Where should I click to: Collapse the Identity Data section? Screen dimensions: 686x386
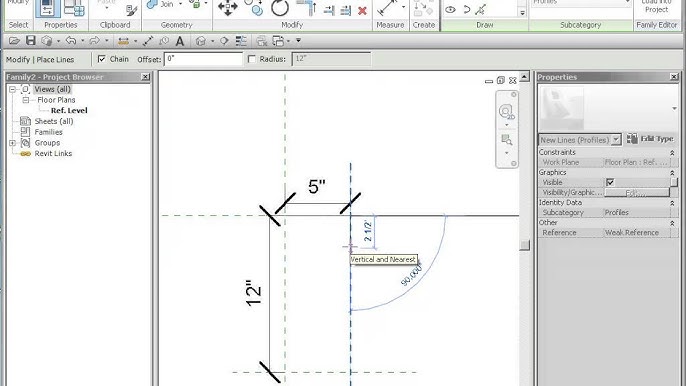click(672, 203)
